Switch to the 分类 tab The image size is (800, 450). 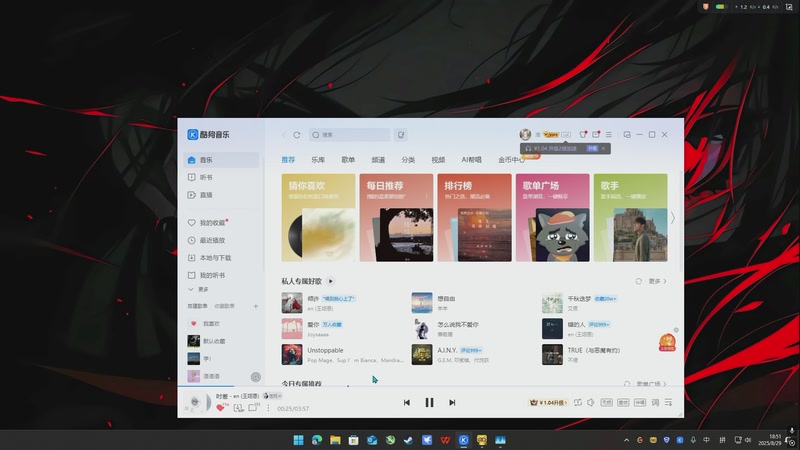[x=408, y=160]
